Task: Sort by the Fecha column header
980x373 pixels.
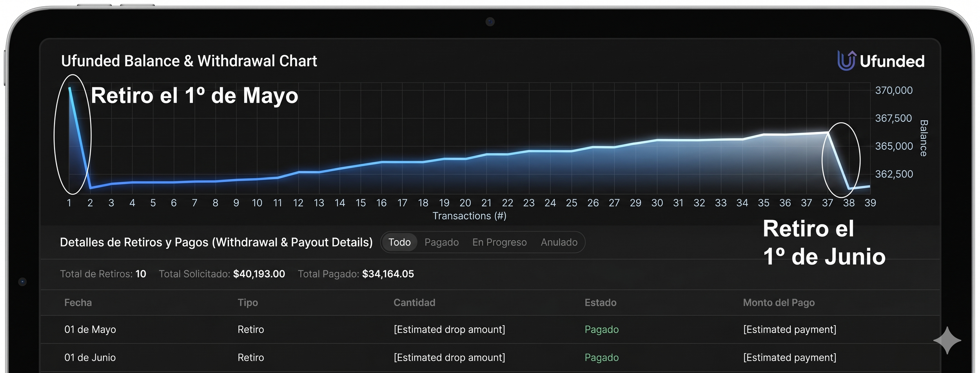Action: coord(78,302)
